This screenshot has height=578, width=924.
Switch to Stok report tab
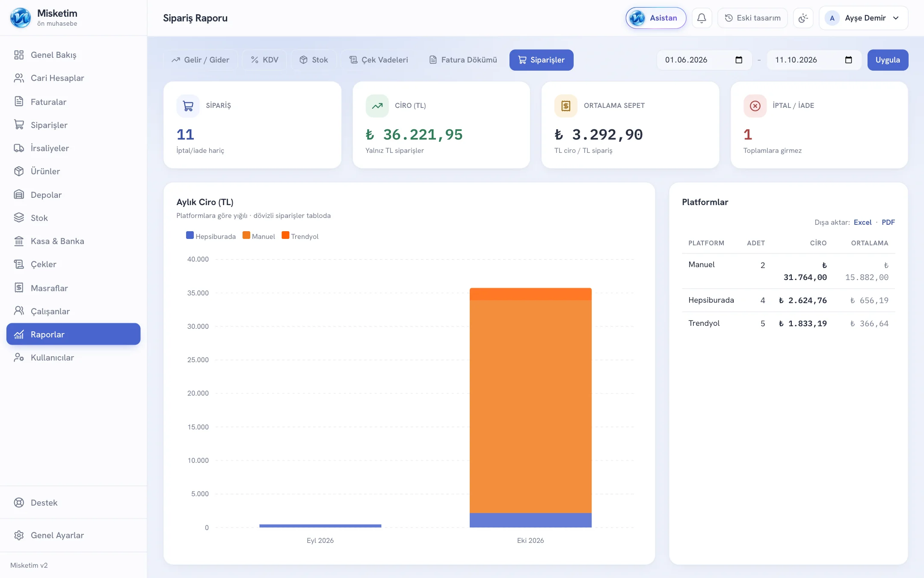tap(314, 60)
